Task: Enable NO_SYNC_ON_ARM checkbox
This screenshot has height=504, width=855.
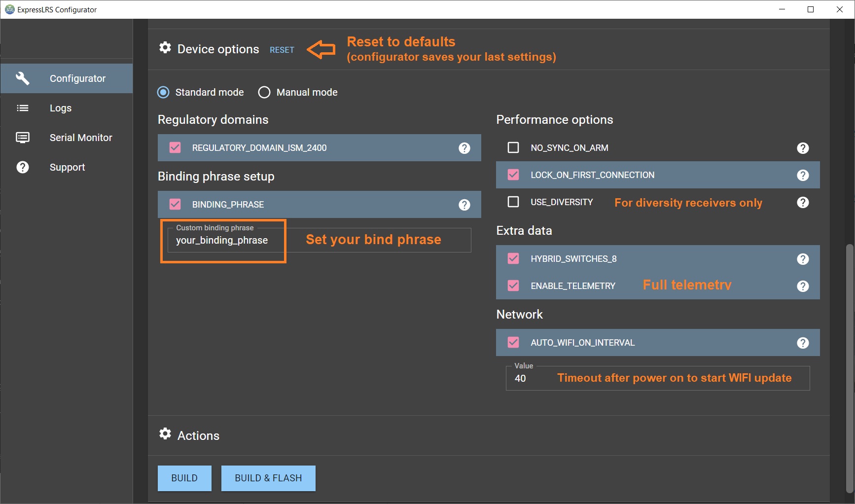Action: click(x=513, y=147)
